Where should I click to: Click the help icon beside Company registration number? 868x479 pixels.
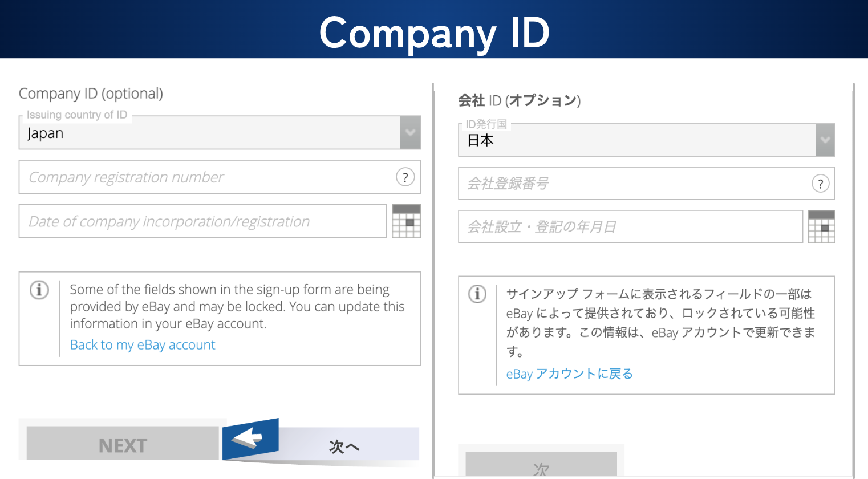coord(405,177)
